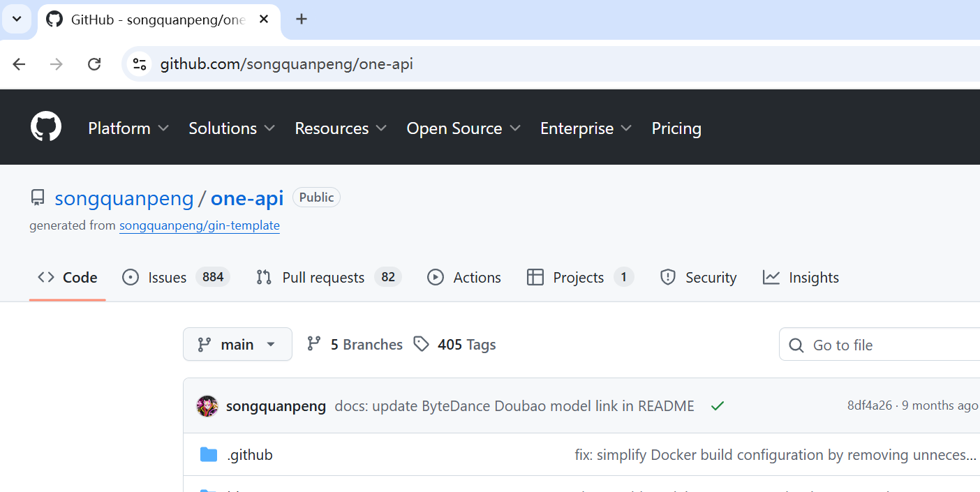This screenshot has width=980, height=492.
Task: Click the Projects count badge 1
Action: pyautogui.click(x=624, y=277)
